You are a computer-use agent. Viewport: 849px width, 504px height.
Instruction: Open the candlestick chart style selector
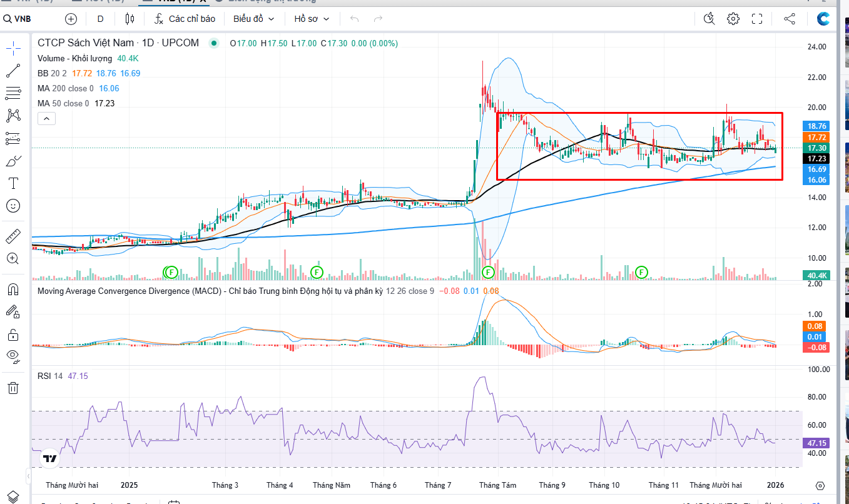pos(130,19)
